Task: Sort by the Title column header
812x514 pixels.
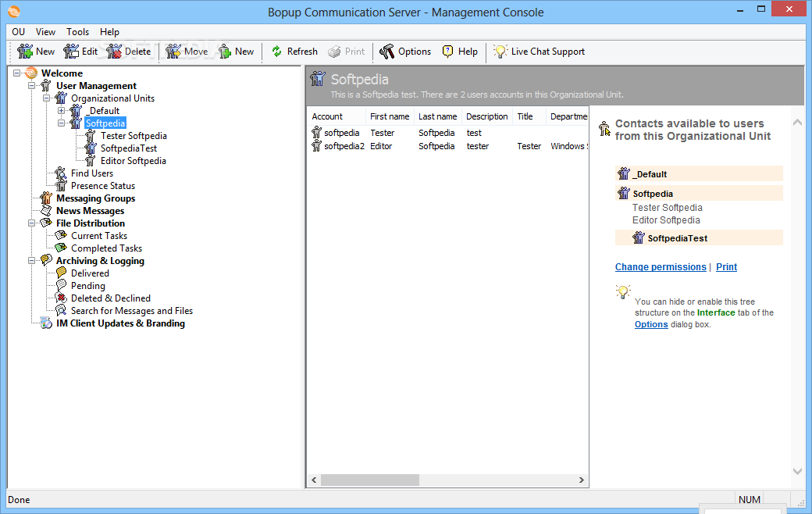Action: pyautogui.click(x=529, y=116)
